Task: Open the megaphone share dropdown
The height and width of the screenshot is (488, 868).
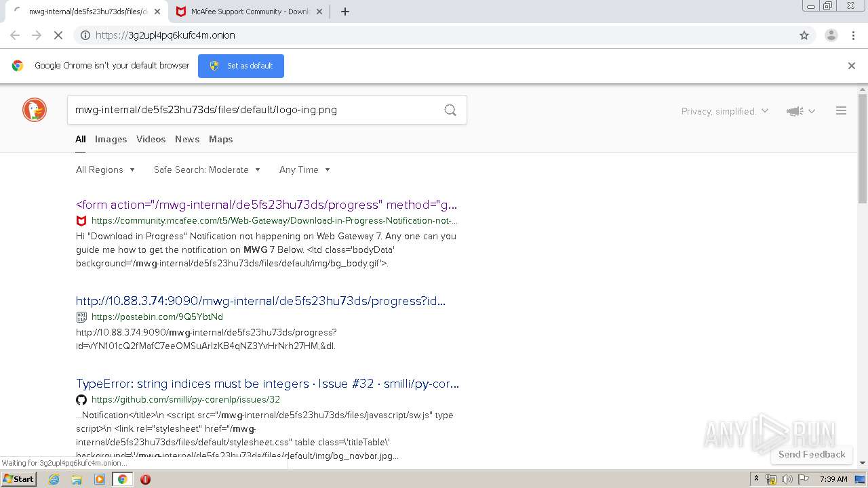Action: click(800, 111)
